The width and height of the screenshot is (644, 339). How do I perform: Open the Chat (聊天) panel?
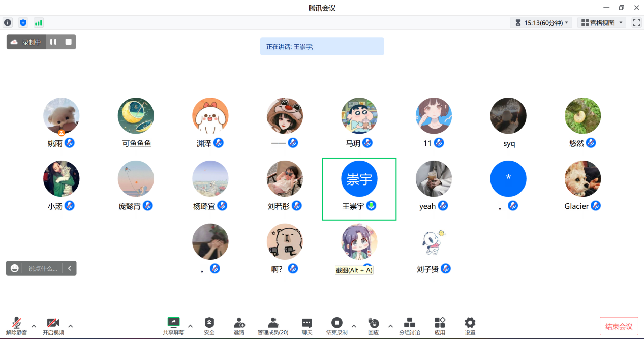[x=306, y=325]
